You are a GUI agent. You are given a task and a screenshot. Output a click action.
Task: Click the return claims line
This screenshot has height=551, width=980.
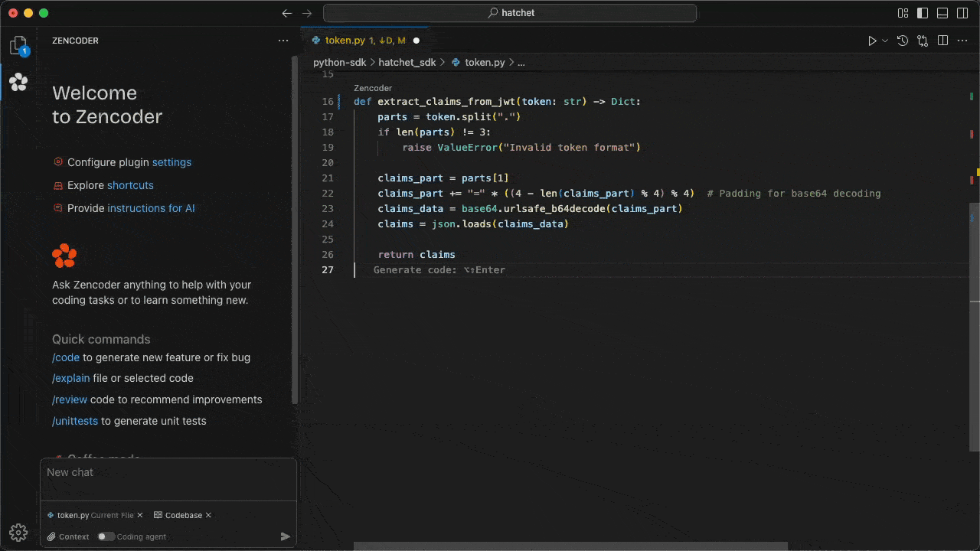click(x=416, y=255)
